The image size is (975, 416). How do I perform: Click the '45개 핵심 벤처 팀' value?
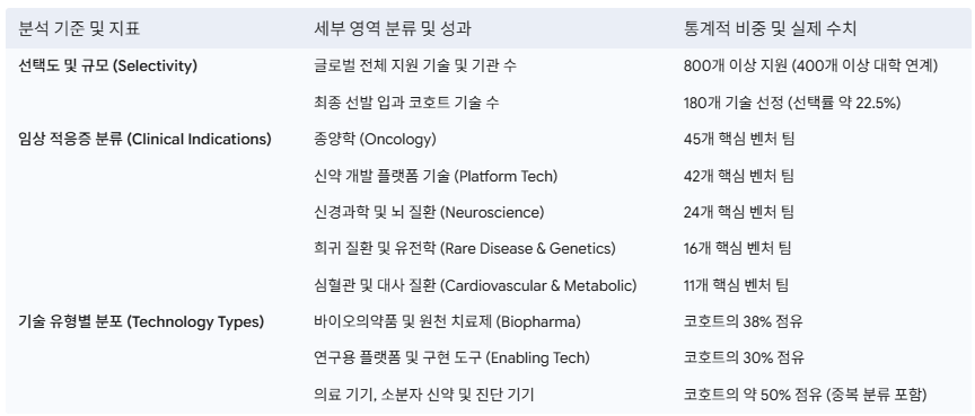[x=739, y=139]
